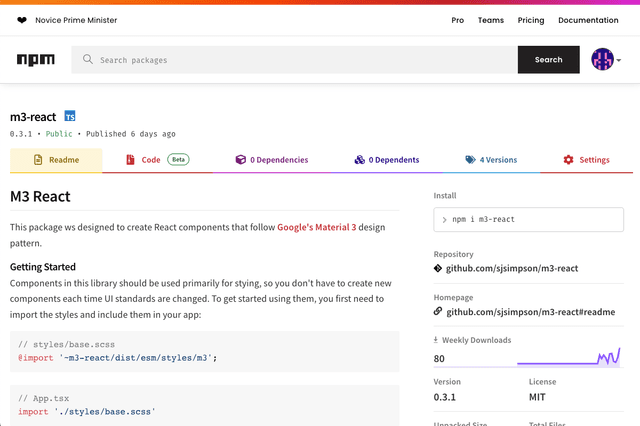
Task: Switch to the Code tab
Action: point(158,160)
